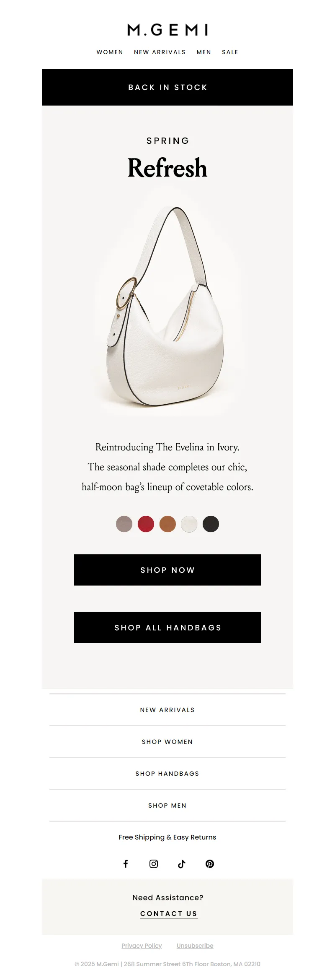Open NEW ARRIVALS in top navigation
Image resolution: width=335 pixels, height=980 pixels.
(x=160, y=52)
